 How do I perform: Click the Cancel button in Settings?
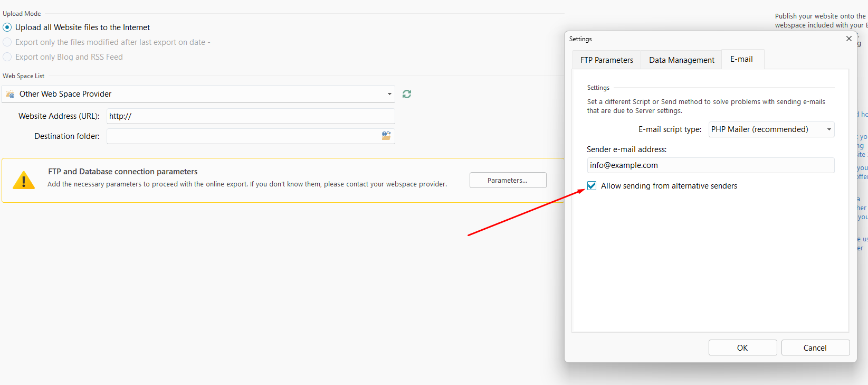coord(816,348)
